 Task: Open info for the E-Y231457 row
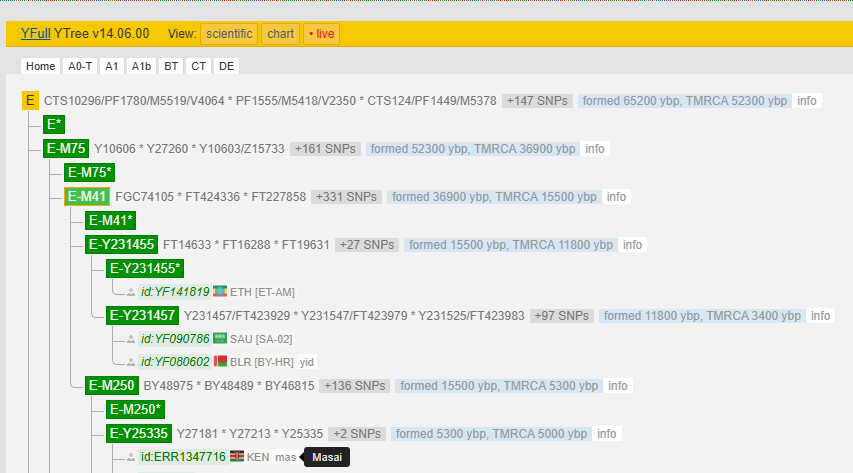click(820, 316)
